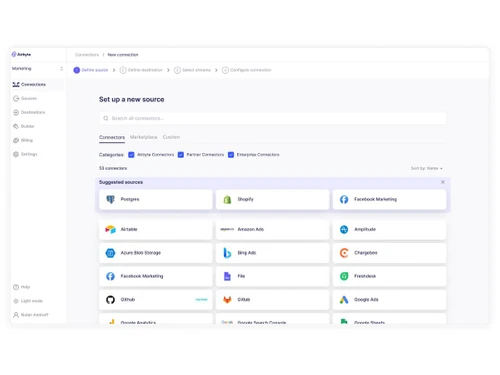The width and height of the screenshot is (500, 375).
Task: Select the Amplitude connector
Action: tap(389, 229)
